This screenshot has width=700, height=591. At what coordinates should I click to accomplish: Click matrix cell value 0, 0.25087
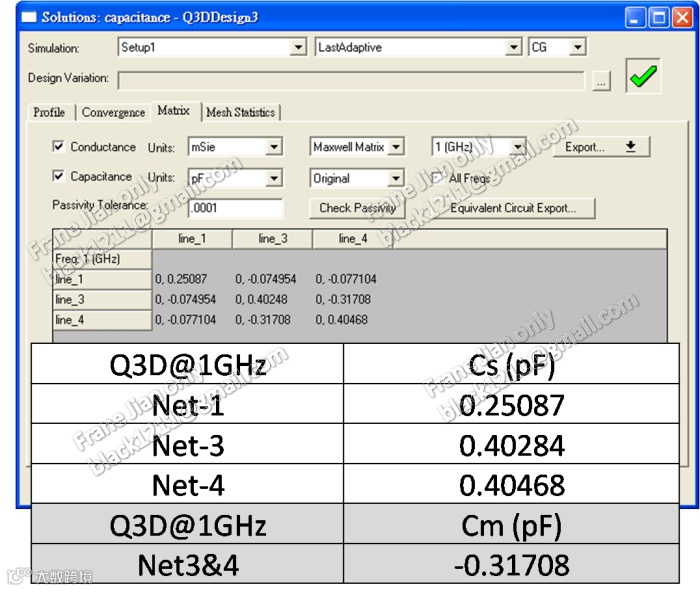pyautogui.click(x=181, y=279)
